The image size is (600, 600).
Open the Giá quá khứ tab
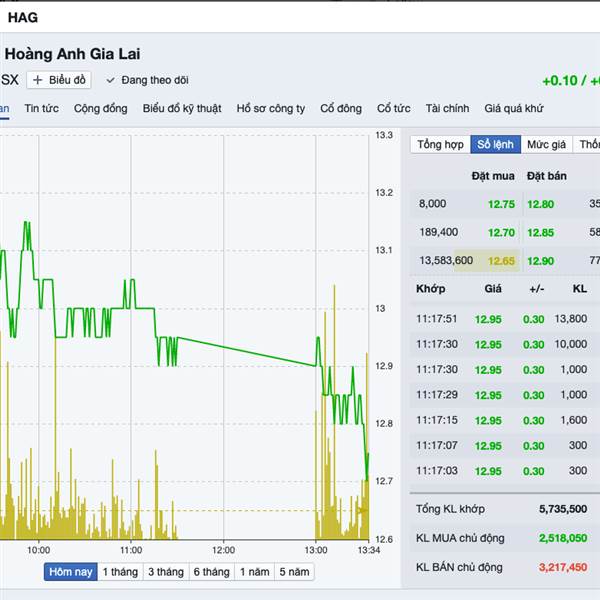click(x=514, y=108)
